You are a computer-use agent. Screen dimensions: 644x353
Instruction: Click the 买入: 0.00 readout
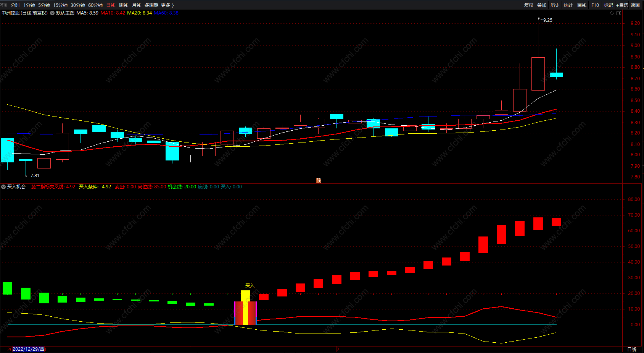(x=232, y=187)
